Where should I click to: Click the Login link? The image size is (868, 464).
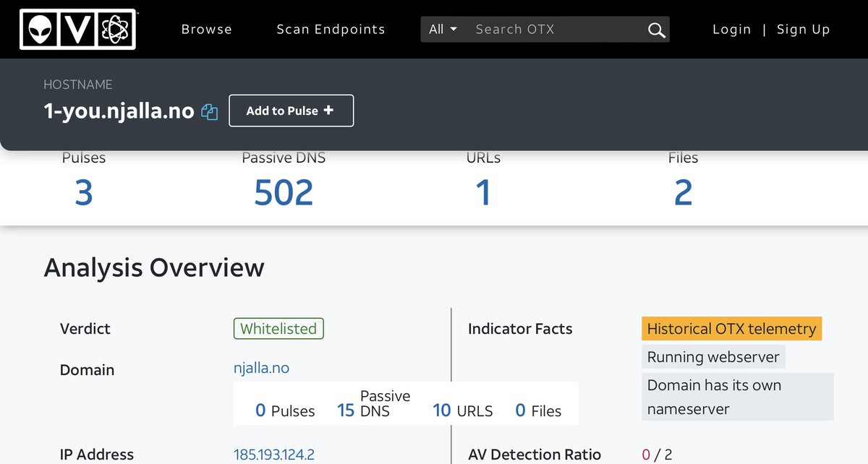(x=731, y=30)
